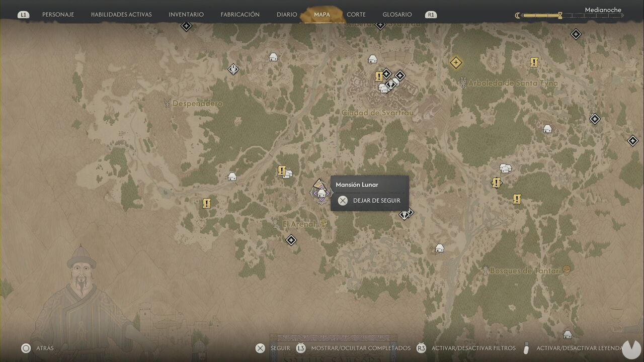Toggle Activar/Desactivar Filtros

466,348
